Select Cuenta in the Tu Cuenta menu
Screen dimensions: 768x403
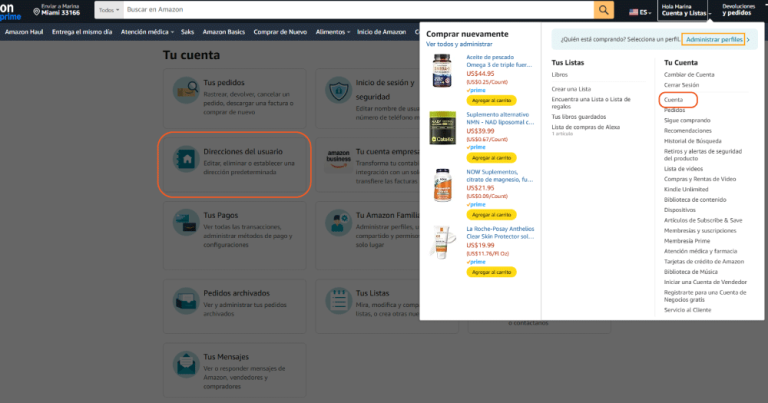coord(673,100)
